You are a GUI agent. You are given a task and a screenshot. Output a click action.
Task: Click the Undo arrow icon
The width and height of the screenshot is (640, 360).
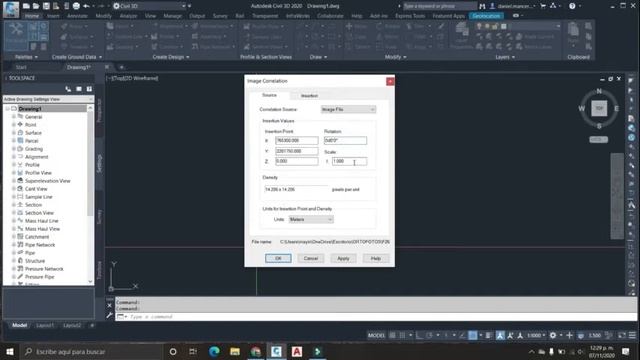86,6
